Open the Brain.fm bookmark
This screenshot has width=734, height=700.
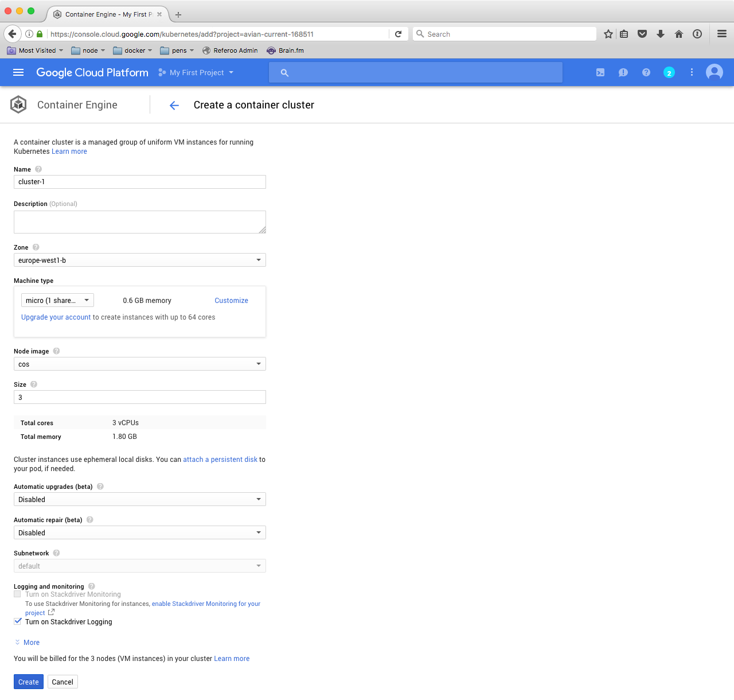(286, 50)
